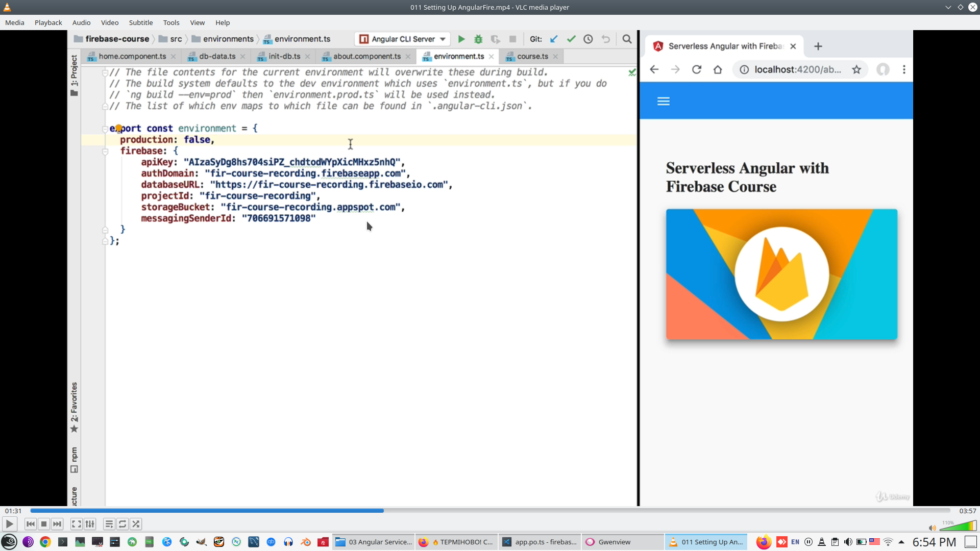This screenshot has height=551, width=980.
Task: Toggle random shuffle playback
Action: (x=136, y=524)
